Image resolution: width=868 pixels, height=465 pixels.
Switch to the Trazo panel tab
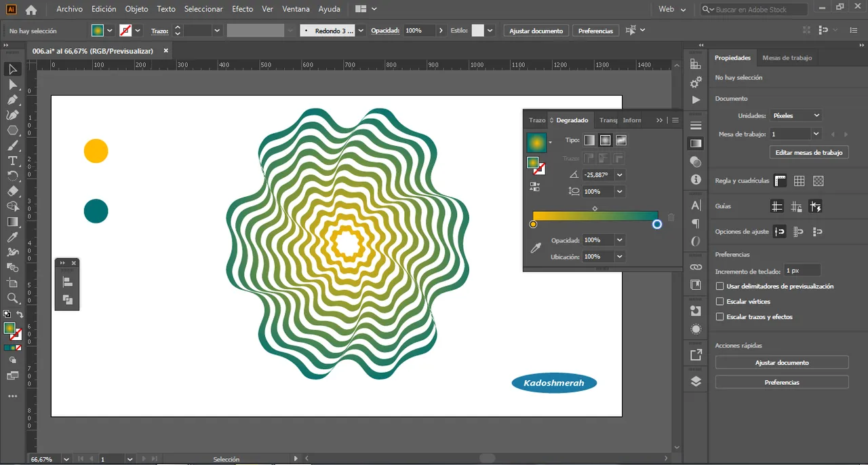tap(537, 120)
